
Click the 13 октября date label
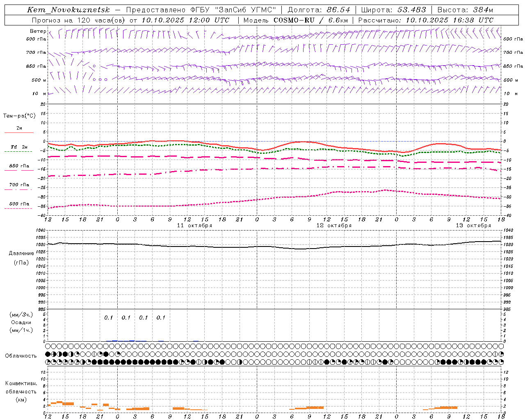[473, 226]
